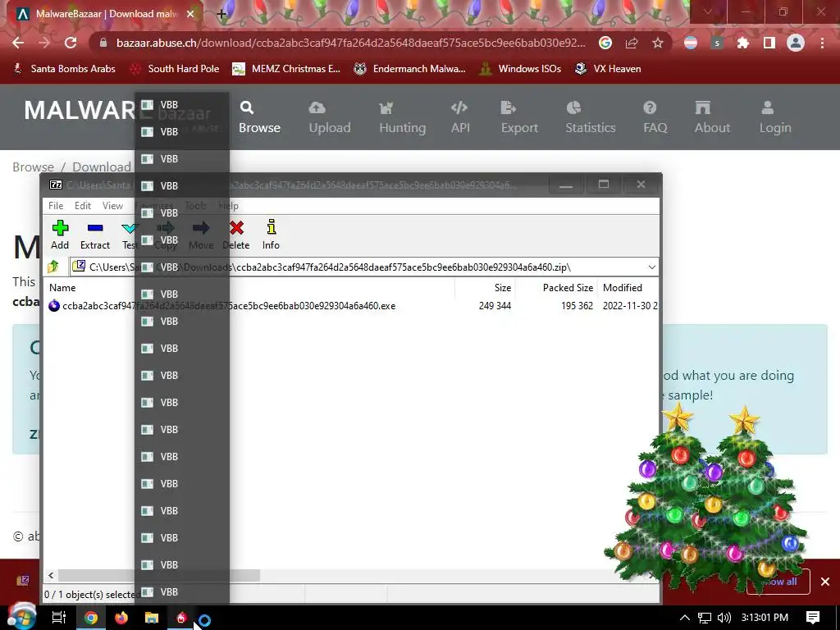This screenshot has height=630, width=840.
Task: Open the Help menu in 7-Zip
Action: tap(228, 206)
